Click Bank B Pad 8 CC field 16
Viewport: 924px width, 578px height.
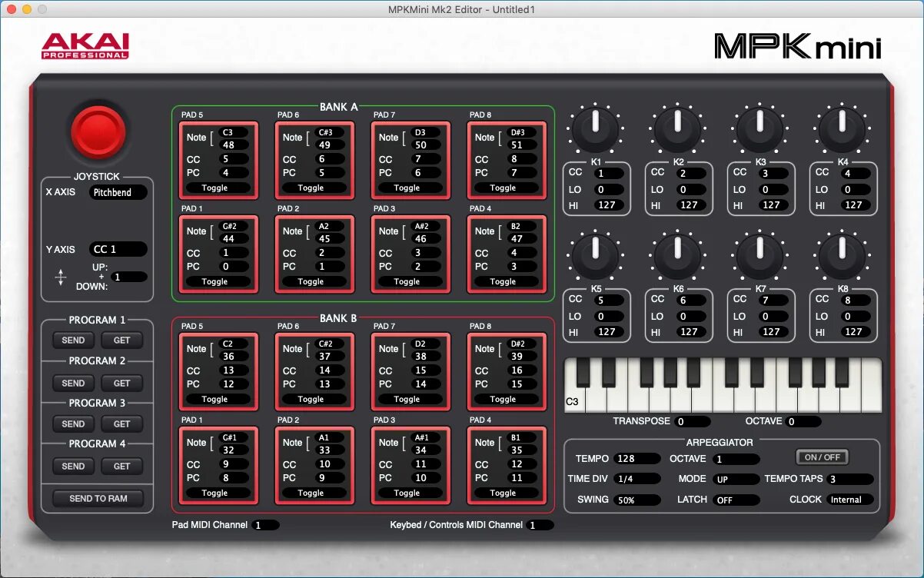[x=522, y=370]
